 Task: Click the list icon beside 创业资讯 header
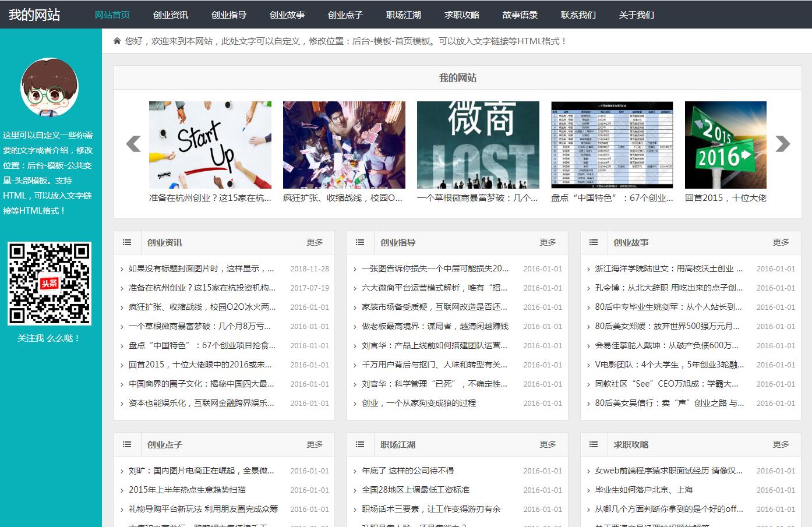coord(127,242)
